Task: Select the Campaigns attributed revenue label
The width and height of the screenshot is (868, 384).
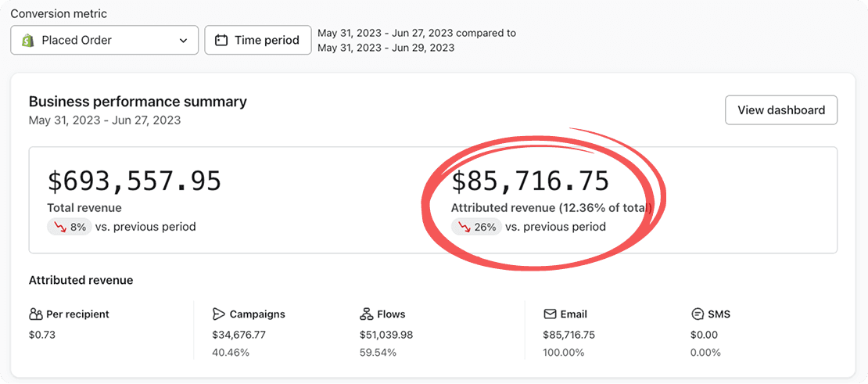Action: (256, 314)
